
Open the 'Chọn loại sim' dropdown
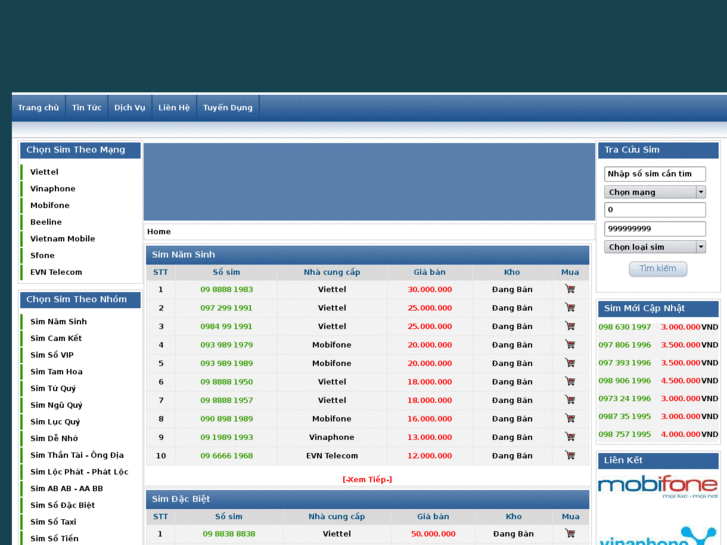click(655, 247)
